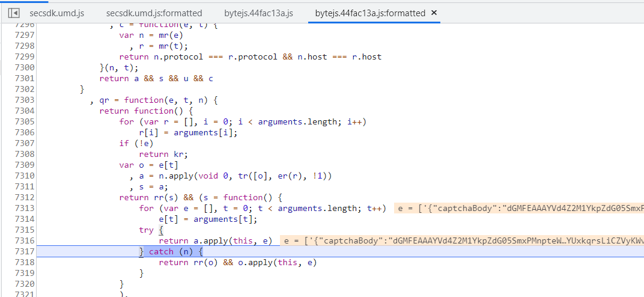The height and width of the screenshot is (297, 644).
Task: Click the 'for (var r = []' loop
Action: pyautogui.click(x=243, y=122)
